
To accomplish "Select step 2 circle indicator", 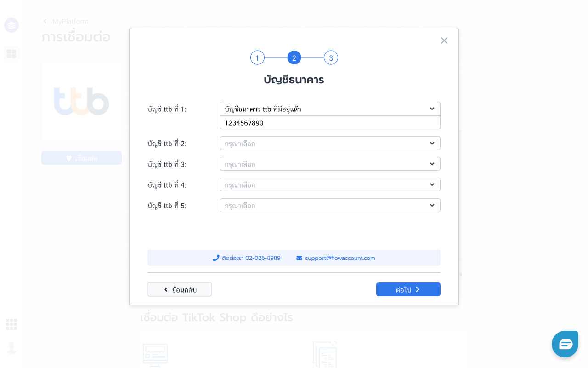I will 294,58.
